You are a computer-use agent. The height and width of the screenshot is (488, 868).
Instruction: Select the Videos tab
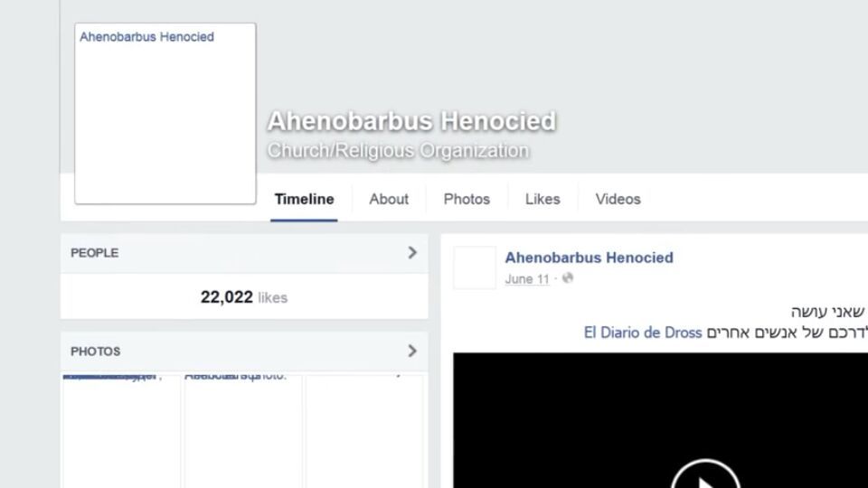(x=618, y=199)
